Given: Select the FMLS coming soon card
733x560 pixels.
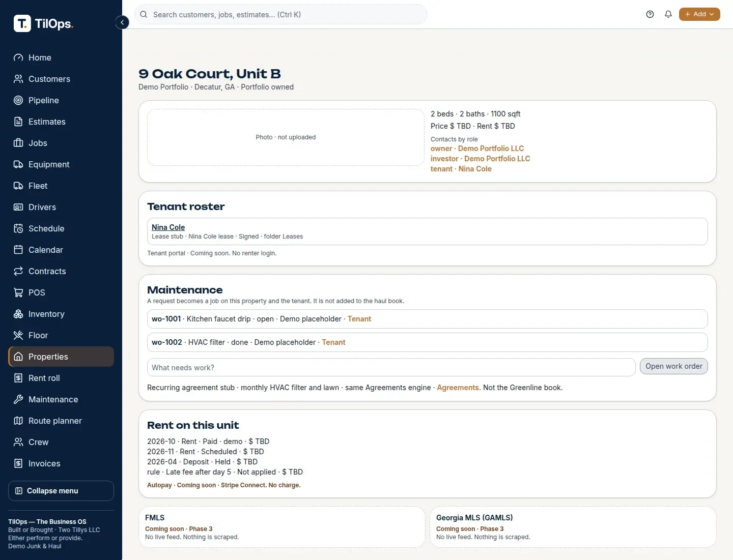Looking at the screenshot, I should click(282, 527).
